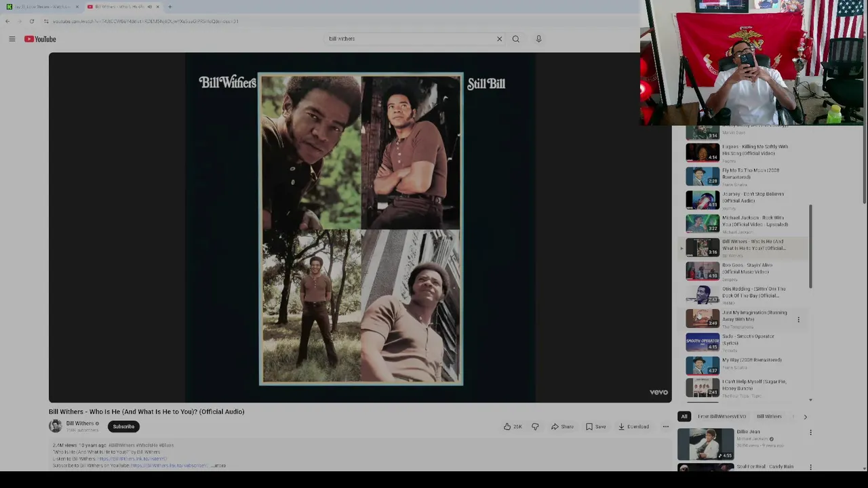Play I Can't Help Myself playlist item

pos(745,388)
